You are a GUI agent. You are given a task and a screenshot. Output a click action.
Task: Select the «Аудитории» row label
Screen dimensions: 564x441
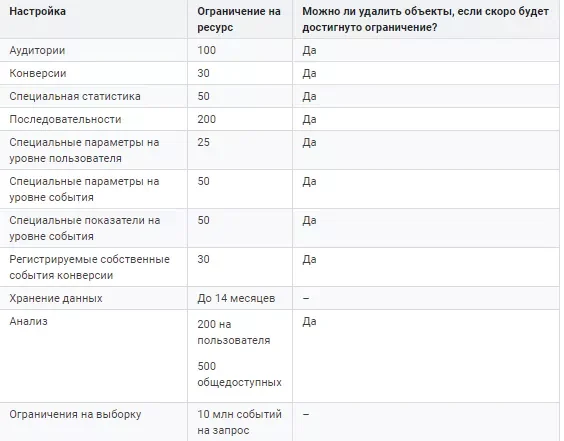(37, 50)
